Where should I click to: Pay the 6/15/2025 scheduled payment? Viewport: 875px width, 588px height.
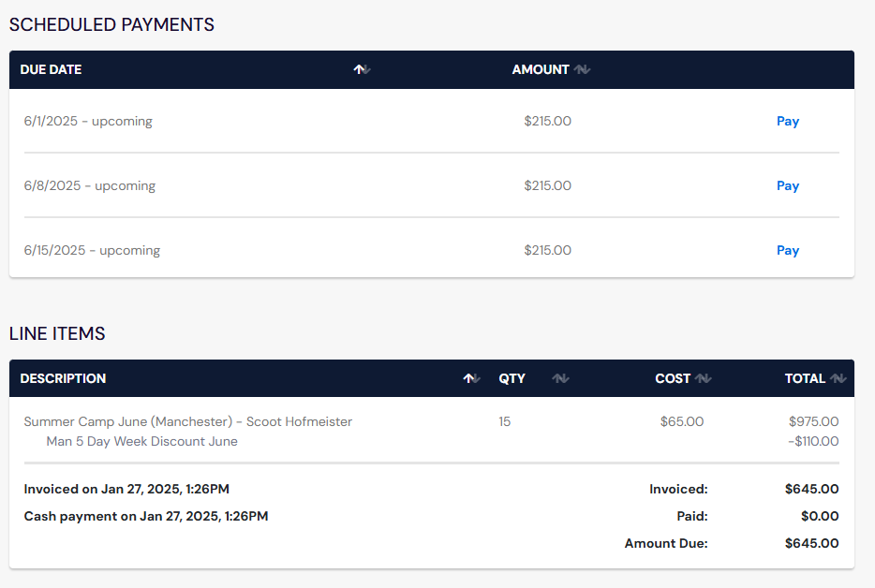[787, 250]
